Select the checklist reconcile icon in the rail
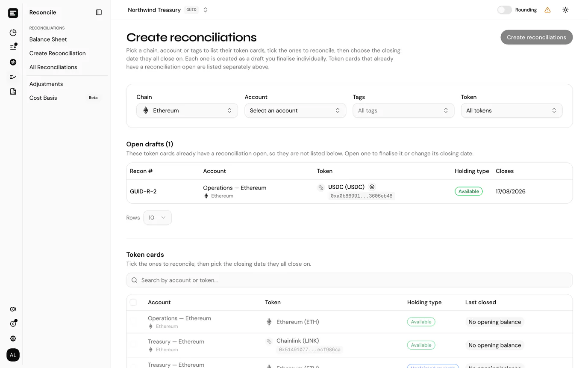Viewport: 588px width, 368px height. pyautogui.click(x=13, y=77)
